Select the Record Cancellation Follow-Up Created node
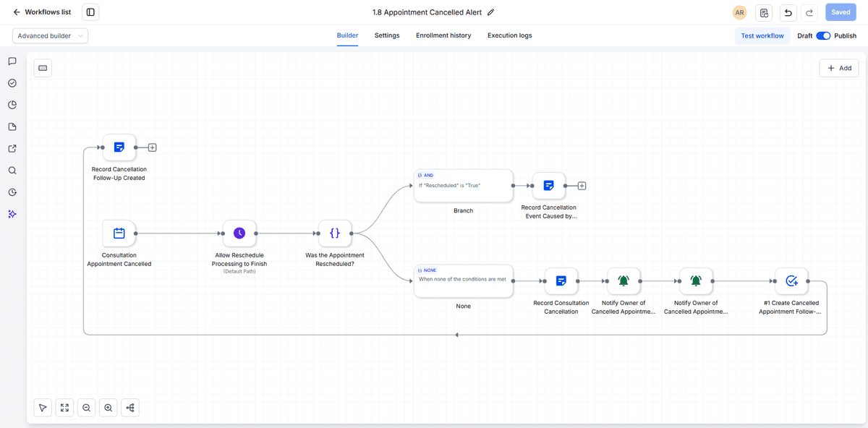This screenshot has width=868, height=428. coord(119,147)
